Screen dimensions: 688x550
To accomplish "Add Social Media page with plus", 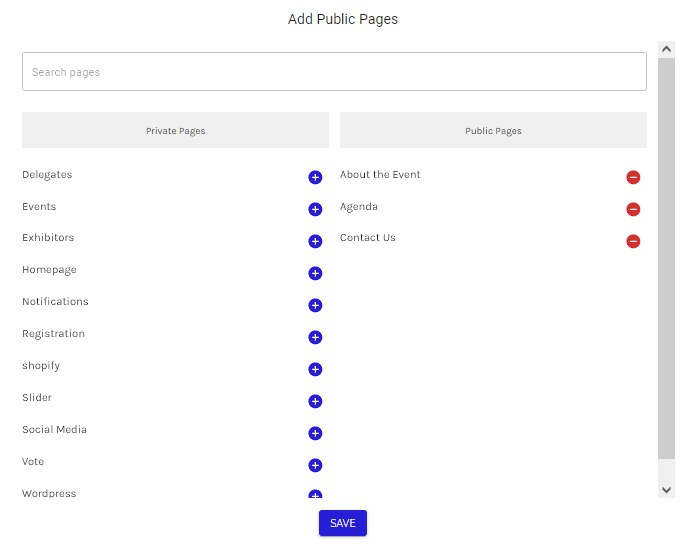I will 315,433.
